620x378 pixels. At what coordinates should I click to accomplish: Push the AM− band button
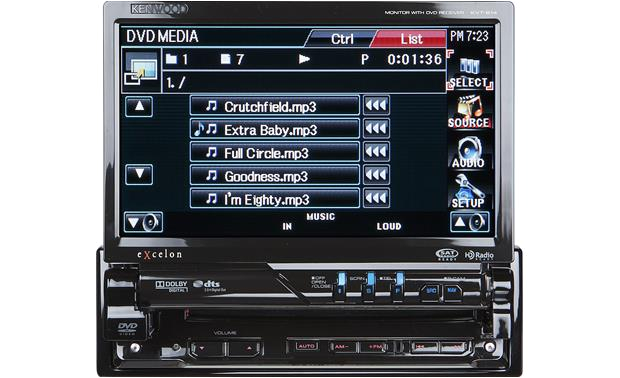tap(343, 347)
